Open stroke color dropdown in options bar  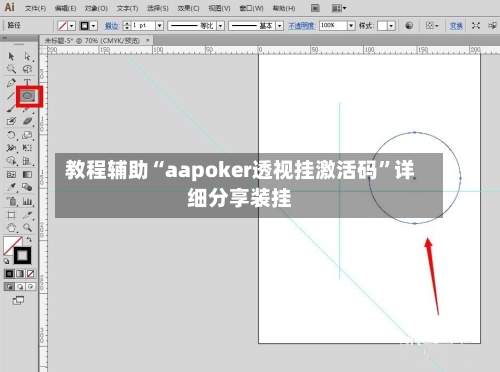[x=94, y=26]
